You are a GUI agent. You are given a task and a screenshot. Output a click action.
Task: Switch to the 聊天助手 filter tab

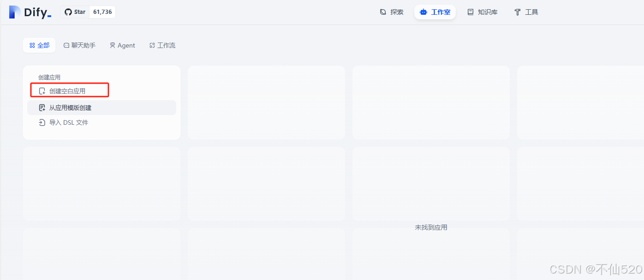click(79, 45)
